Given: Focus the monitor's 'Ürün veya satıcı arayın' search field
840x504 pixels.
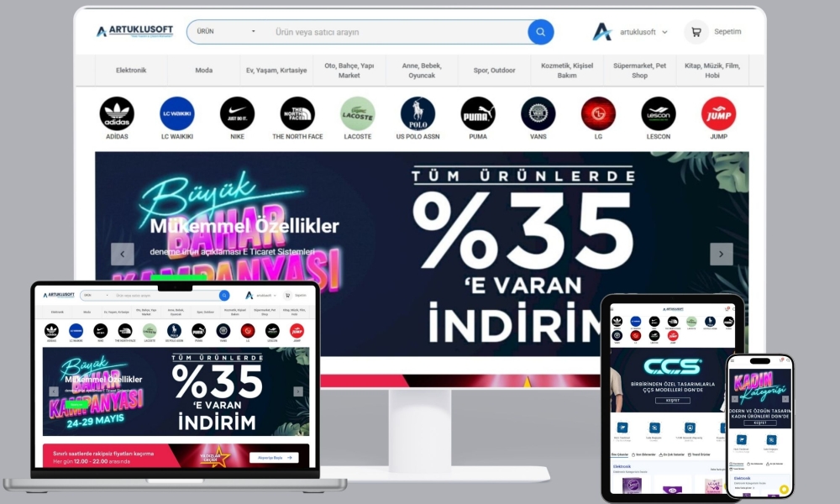Looking at the screenshot, I should pos(399,32).
